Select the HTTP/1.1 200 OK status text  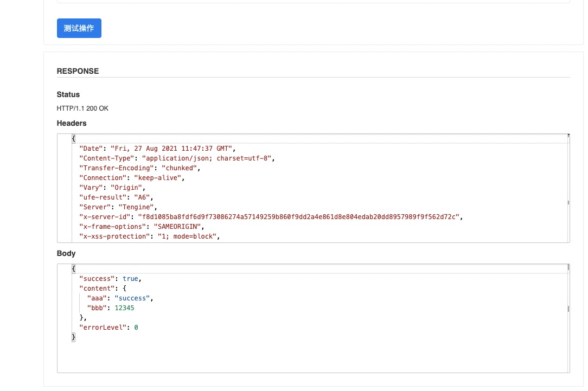click(82, 108)
